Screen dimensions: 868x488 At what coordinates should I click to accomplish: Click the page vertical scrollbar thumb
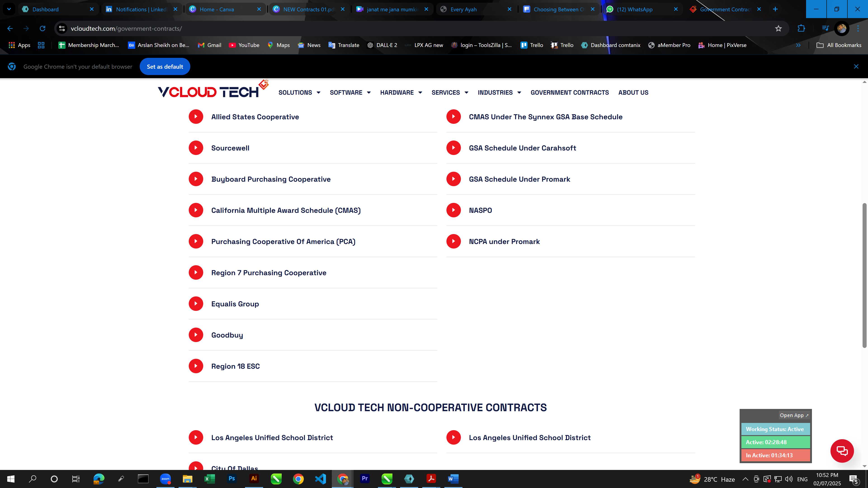(864, 275)
